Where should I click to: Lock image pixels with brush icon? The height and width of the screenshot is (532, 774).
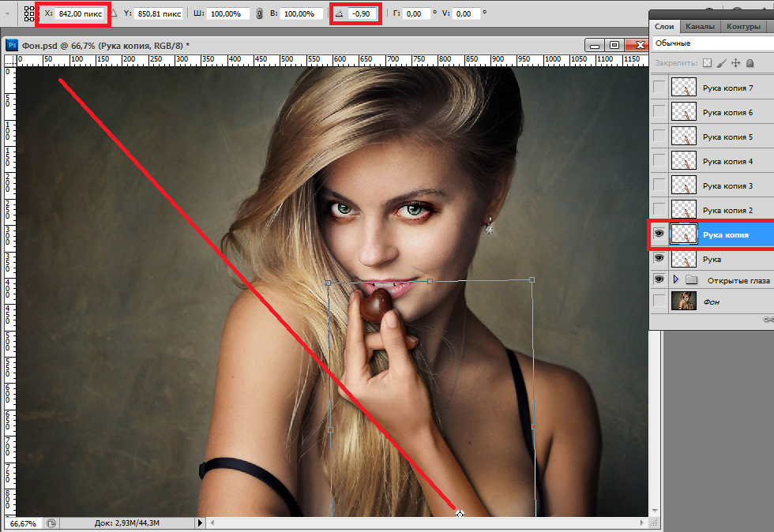tap(721, 62)
